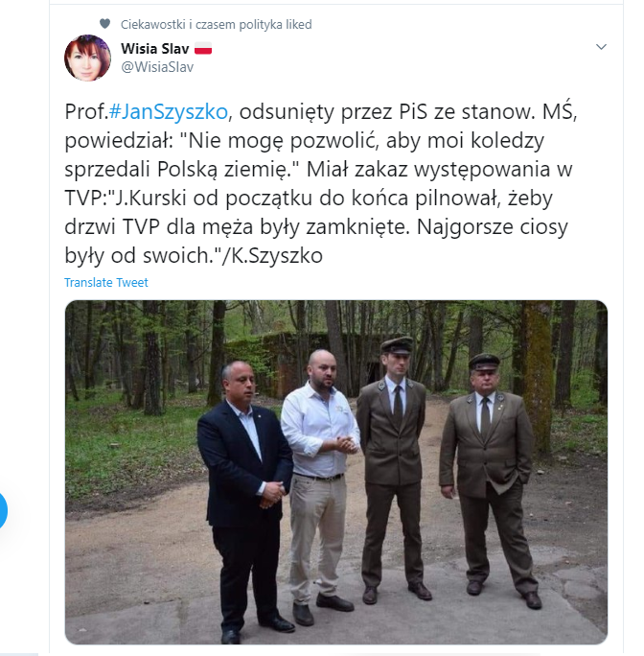
Task: Open the attached forest photo
Action: click(x=335, y=472)
